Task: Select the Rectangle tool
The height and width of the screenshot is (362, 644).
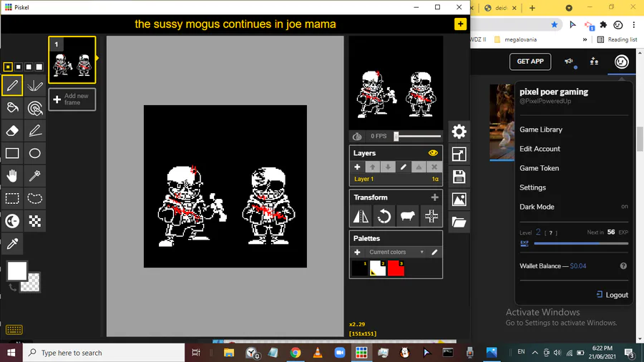Action: coord(12,153)
